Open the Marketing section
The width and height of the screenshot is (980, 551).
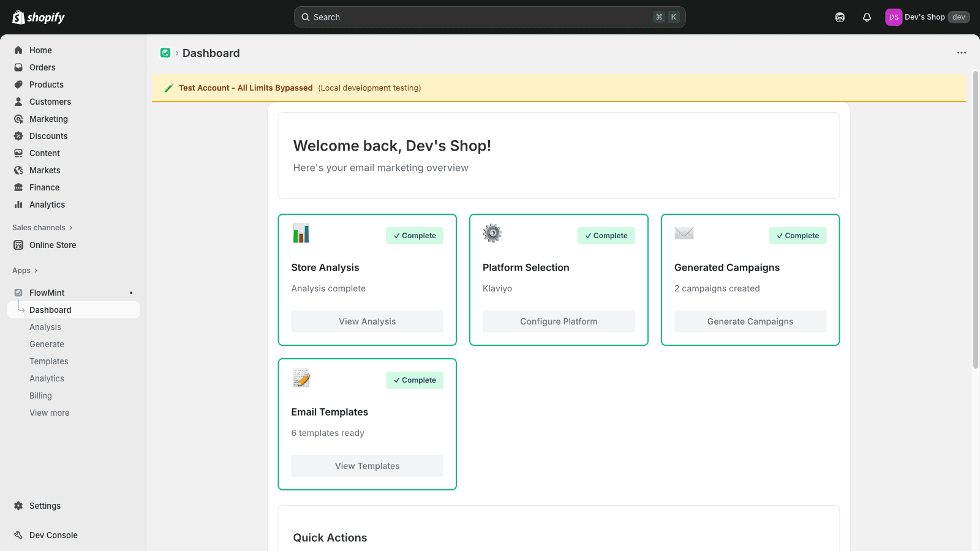click(x=48, y=119)
